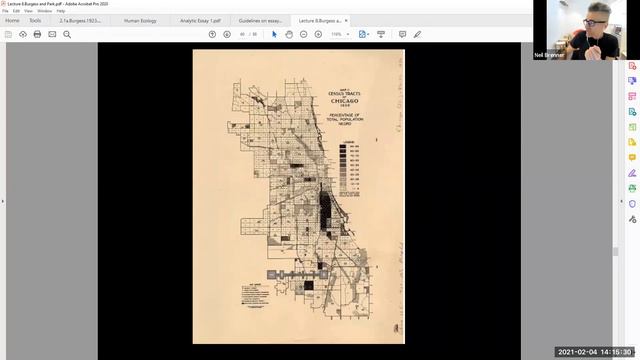Select the highlight pen tool in toolbar
Screen dimensions: 640x360
417,34
